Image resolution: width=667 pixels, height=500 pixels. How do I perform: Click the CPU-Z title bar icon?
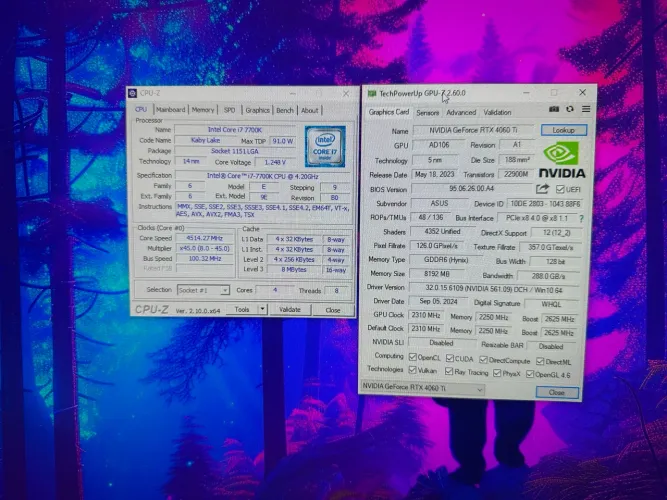pyautogui.click(x=133, y=93)
